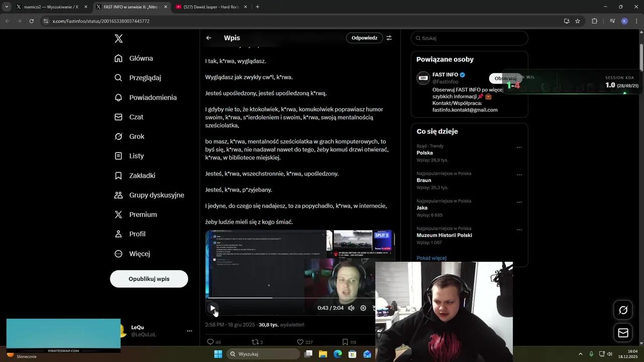Click the Grupy dyskusyjne people icon
This screenshot has width=644, height=362.
pyautogui.click(x=118, y=195)
